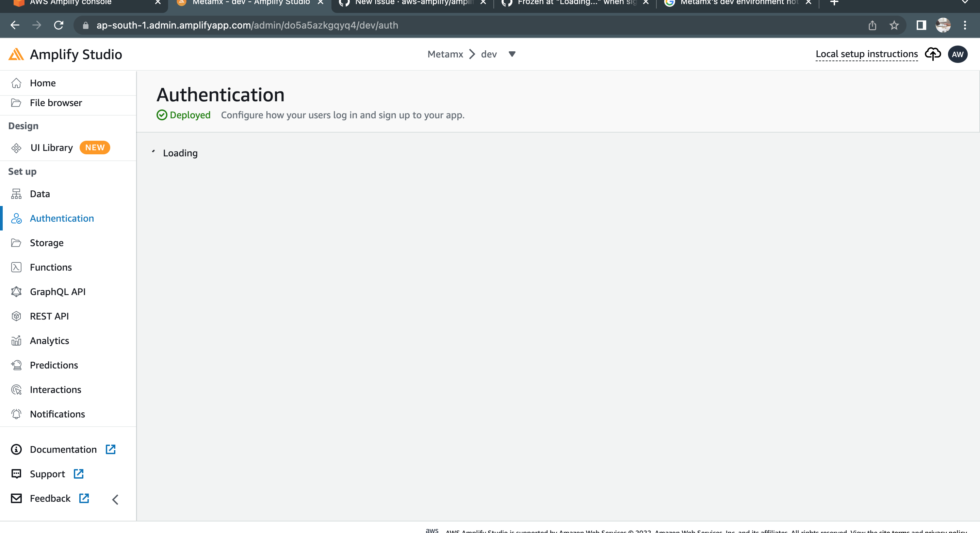This screenshot has width=980, height=533.
Task: Expand the dev environment dropdown
Action: pos(512,54)
